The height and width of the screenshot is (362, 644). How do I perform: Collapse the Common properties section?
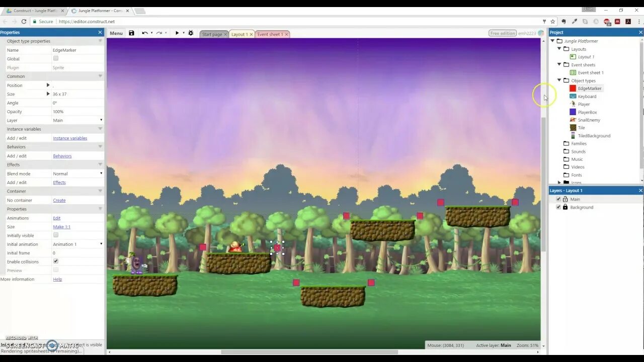(x=100, y=76)
